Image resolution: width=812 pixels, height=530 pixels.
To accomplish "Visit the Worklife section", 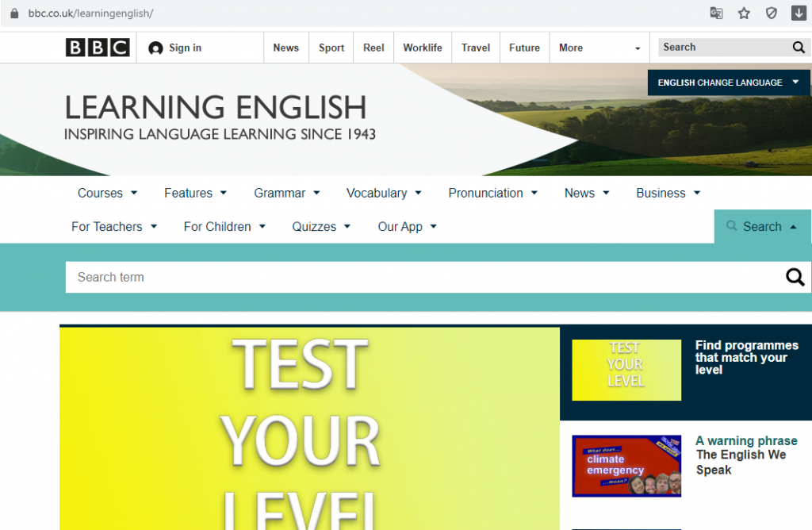I will [423, 48].
